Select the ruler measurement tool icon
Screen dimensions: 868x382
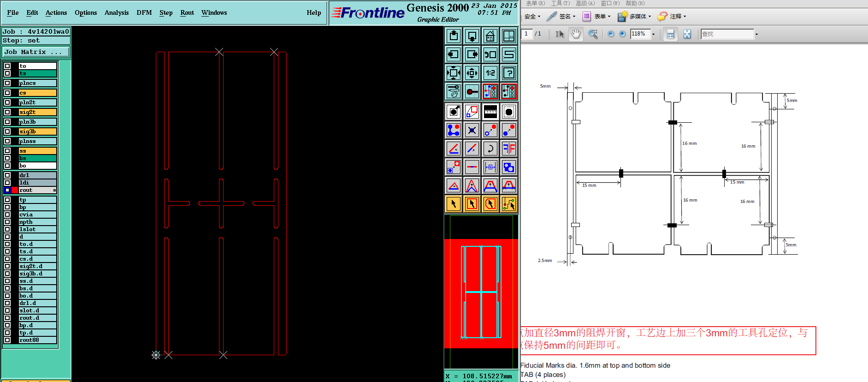pyautogui.click(x=490, y=112)
